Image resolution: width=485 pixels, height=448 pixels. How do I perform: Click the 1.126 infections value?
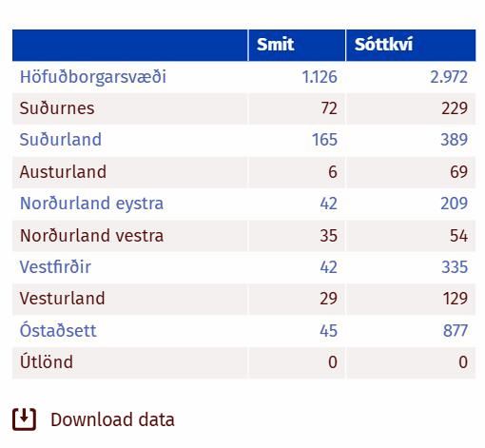pyautogui.click(x=320, y=77)
